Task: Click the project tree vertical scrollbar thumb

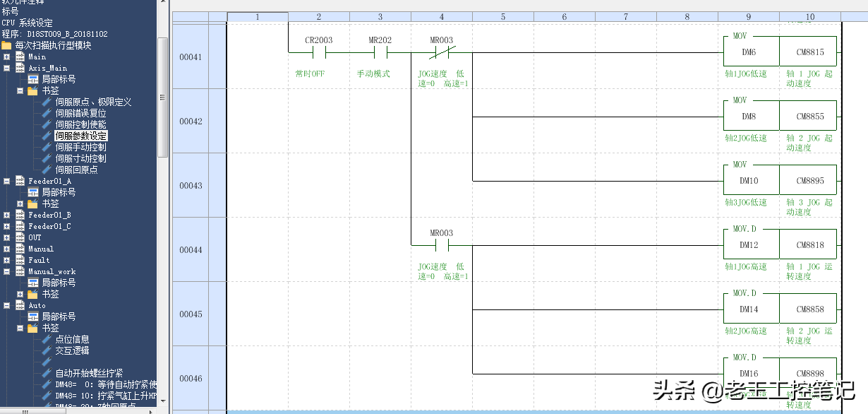Action: click(162, 97)
